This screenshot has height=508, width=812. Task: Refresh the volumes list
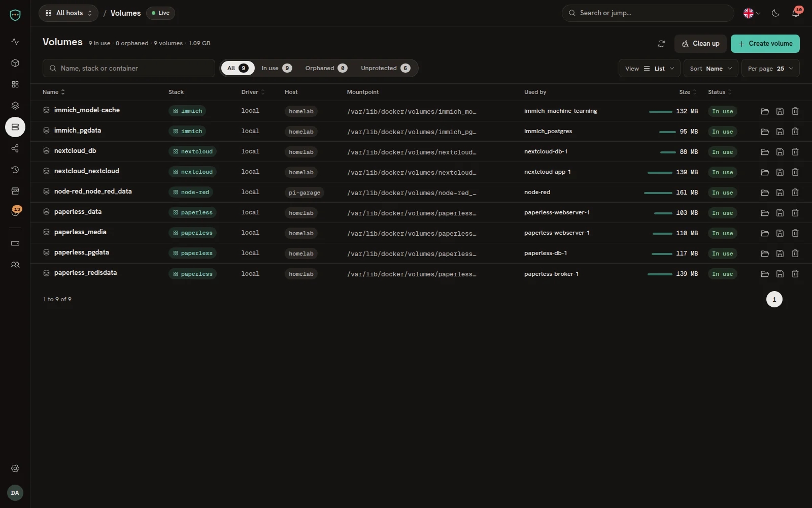661,44
